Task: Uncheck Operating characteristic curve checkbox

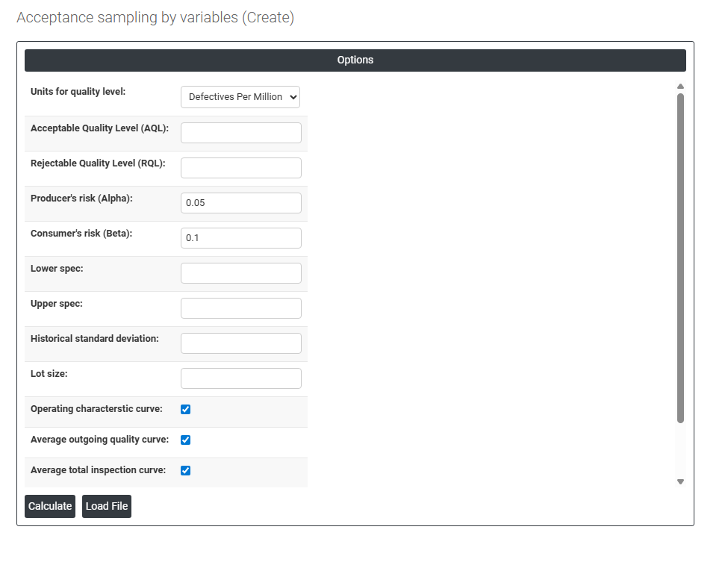Action: pos(186,409)
